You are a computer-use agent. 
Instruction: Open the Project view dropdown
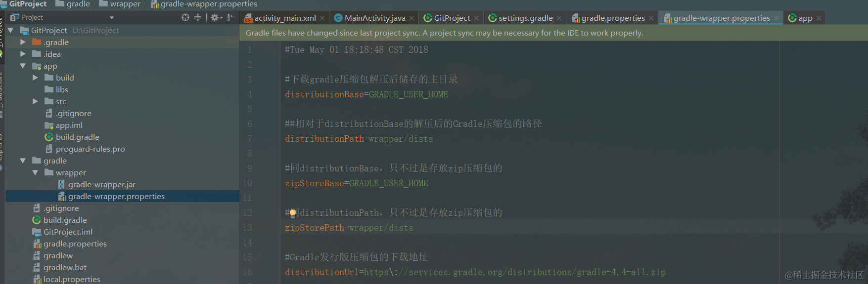112,18
